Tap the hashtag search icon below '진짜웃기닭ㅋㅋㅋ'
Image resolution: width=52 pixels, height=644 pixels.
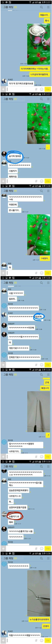tap(36, 365)
